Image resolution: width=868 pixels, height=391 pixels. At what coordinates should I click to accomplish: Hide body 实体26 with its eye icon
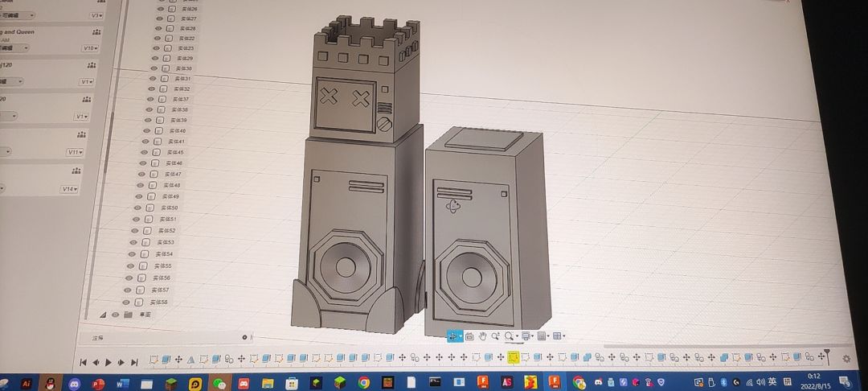point(161,9)
